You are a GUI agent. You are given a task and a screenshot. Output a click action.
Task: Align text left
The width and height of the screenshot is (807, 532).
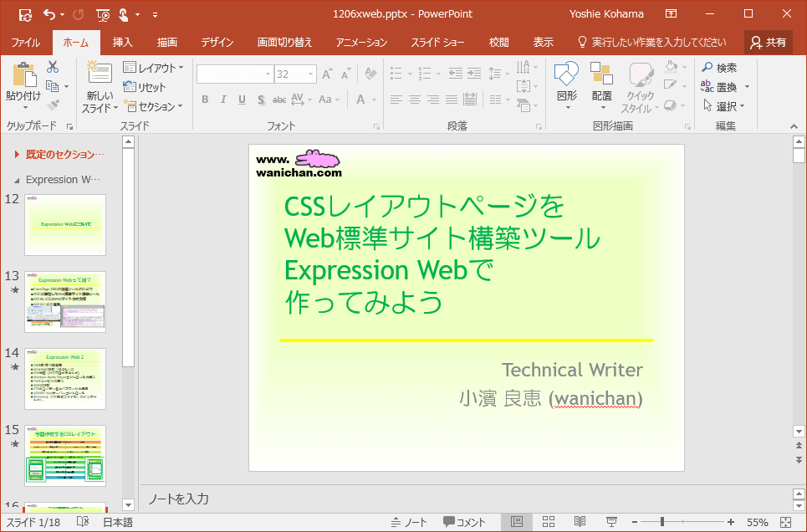(396, 100)
